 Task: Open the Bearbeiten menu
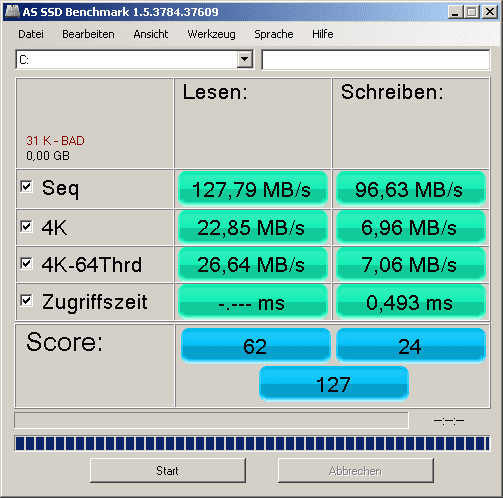(88, 34)
